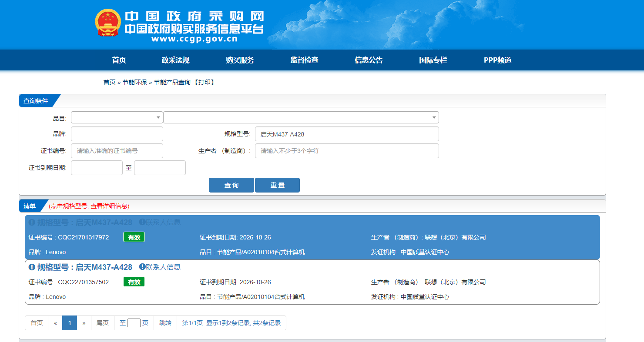The width and height of the screenshot is (644, 342).
Task: Click 有效 badge for certificate CQC21701317972
Action: tap(134, 237)
